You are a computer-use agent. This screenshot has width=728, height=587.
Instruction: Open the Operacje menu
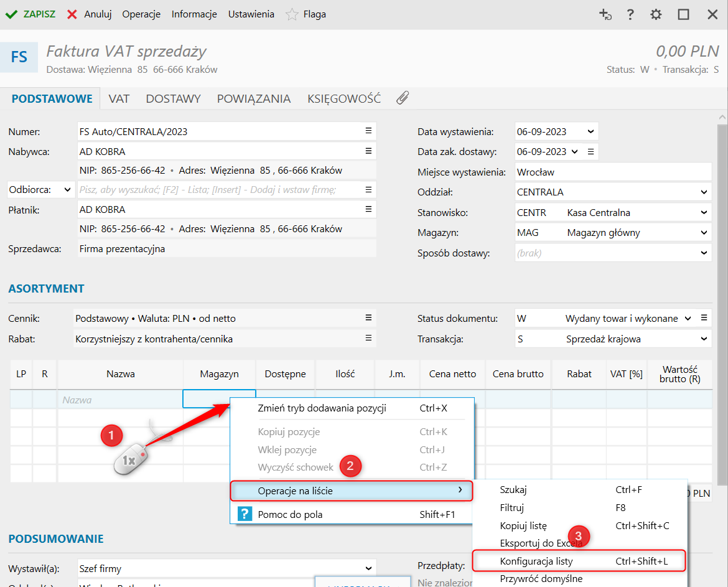pyautogui.click(x=141, y=14)
